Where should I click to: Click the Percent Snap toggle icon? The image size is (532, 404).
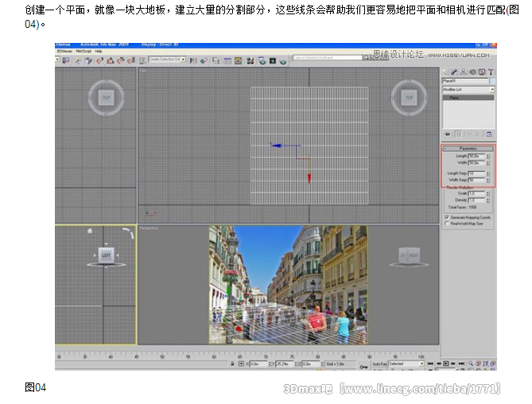coord(121,60)
